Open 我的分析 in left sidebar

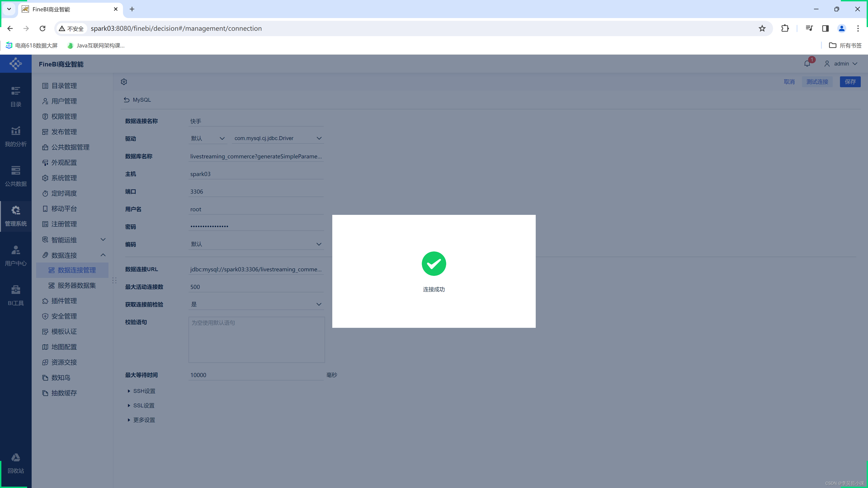(16, 136)
